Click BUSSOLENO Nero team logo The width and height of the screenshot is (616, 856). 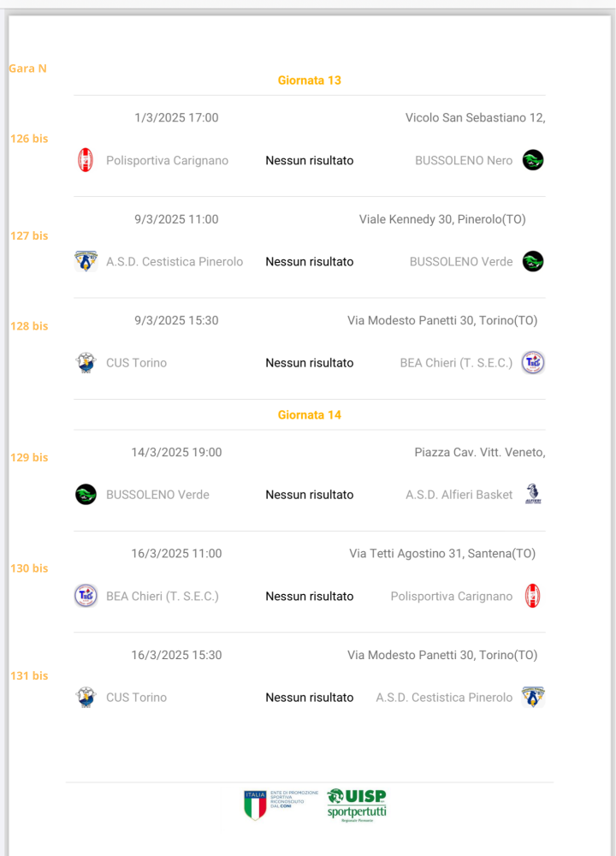pyautogui.click(x=532, y=160)
